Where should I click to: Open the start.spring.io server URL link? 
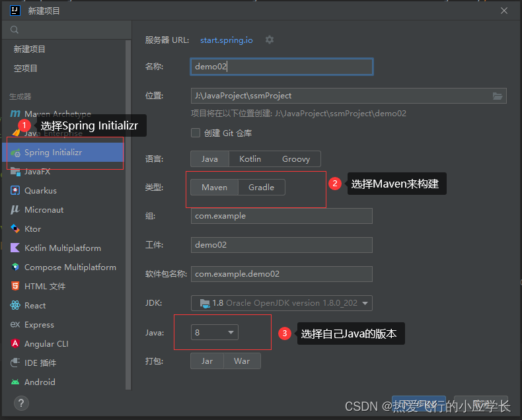pyautogui.click(x=227, y=40)
